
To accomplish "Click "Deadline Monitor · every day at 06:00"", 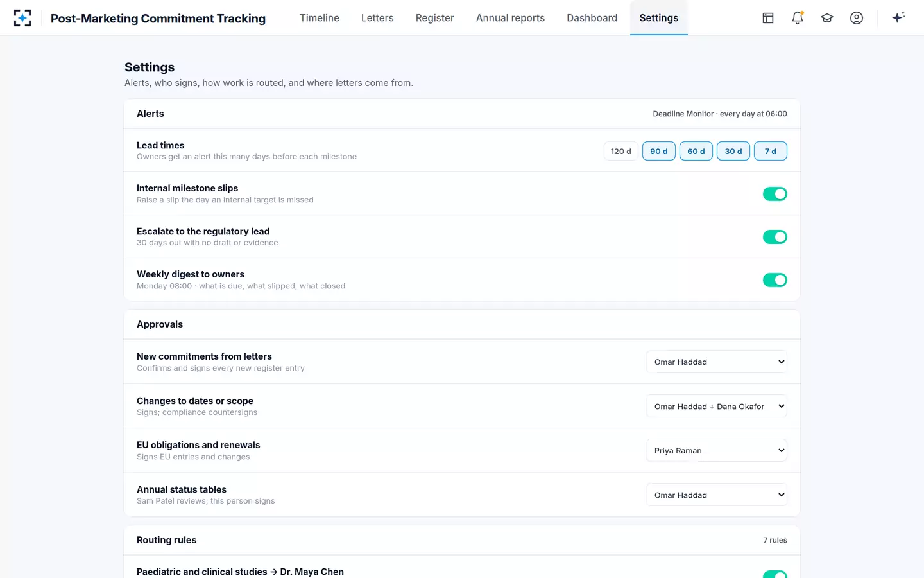I will pyautogui.click(x=720, y=114).
